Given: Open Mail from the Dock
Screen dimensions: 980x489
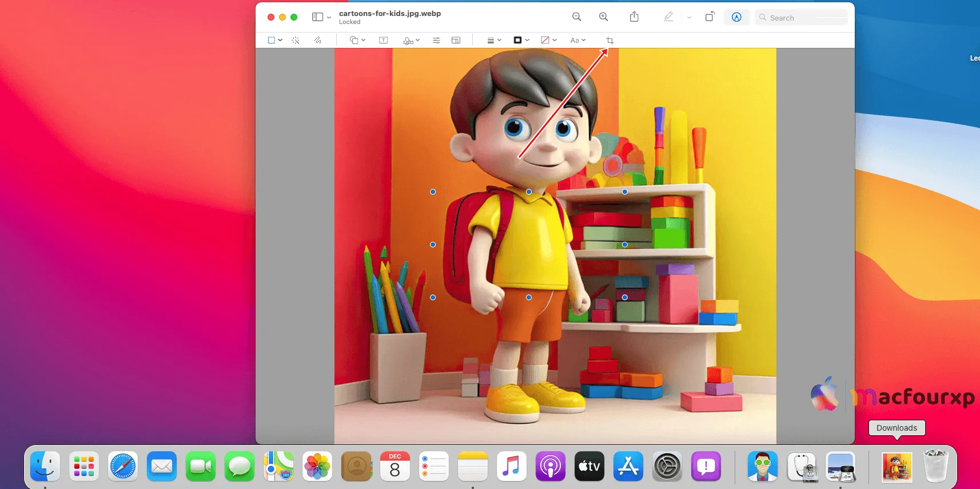Looking at the screenshot, I should (162, 466).
